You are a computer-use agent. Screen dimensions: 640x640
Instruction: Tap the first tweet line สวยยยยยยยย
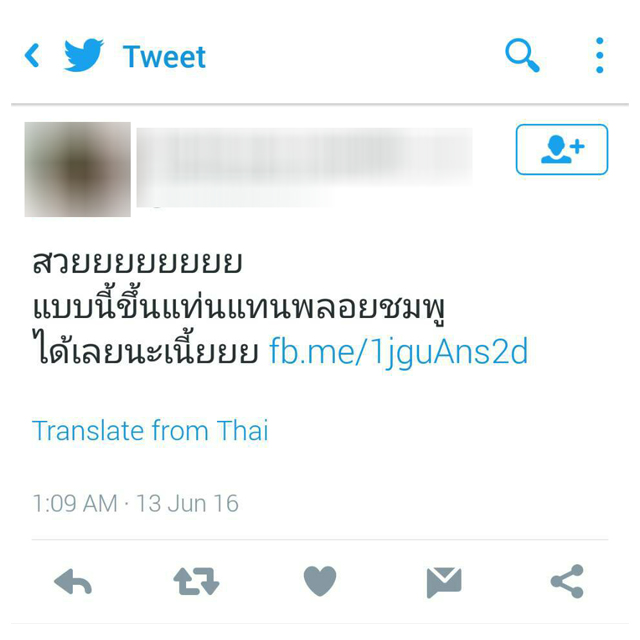click(138, 262)
